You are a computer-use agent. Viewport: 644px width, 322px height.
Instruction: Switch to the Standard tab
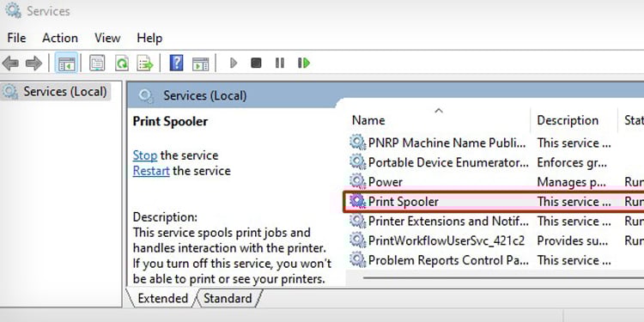click(228, 298)
